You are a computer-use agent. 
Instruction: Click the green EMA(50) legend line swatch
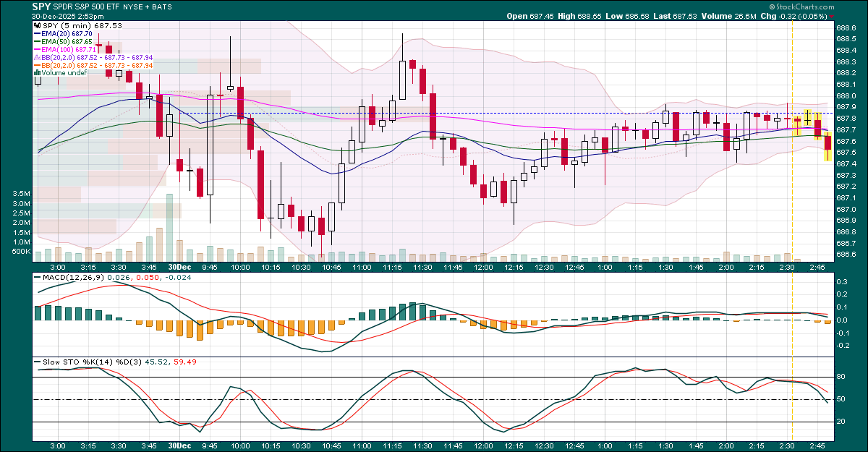coord(38,41)
